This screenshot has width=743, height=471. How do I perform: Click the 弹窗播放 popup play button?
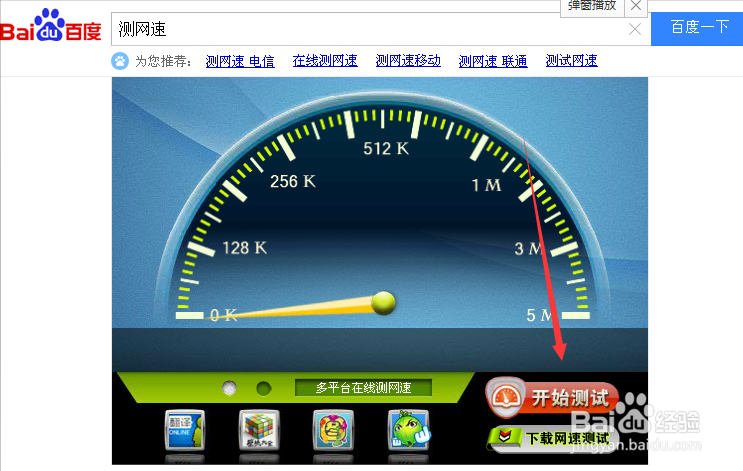pyautogui.click(x=592, y=7)
